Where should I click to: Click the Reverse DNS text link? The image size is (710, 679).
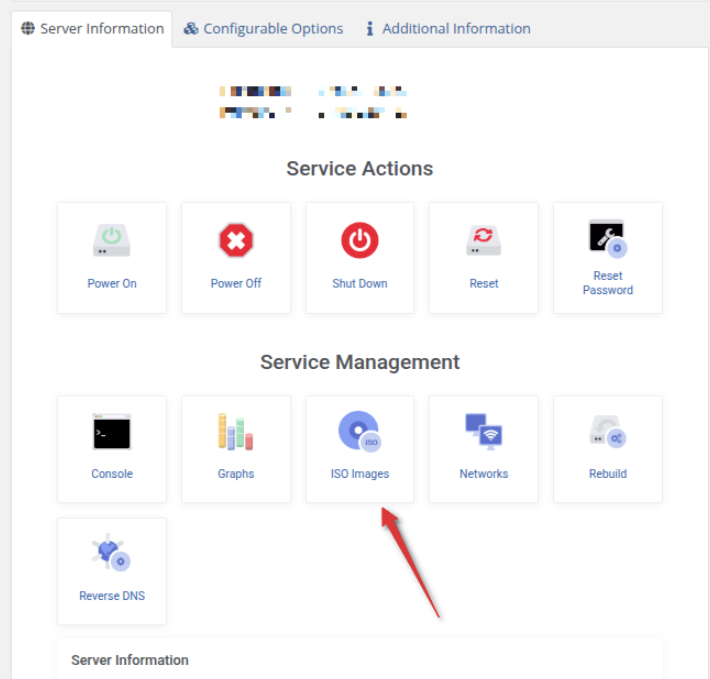(112, 596)
